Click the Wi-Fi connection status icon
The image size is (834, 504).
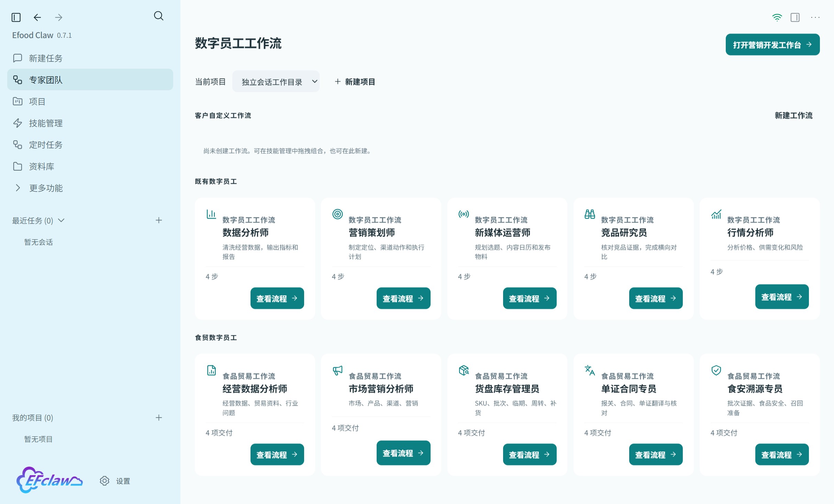click(777, 17)
